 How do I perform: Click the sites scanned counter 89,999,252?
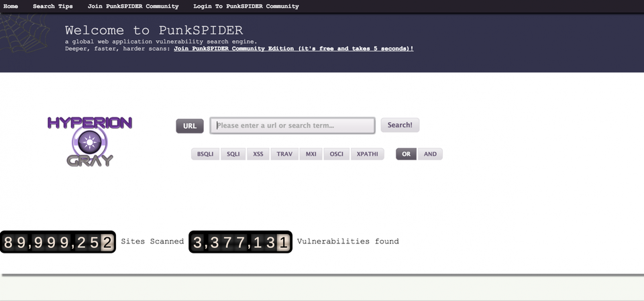tap(58, 242)
